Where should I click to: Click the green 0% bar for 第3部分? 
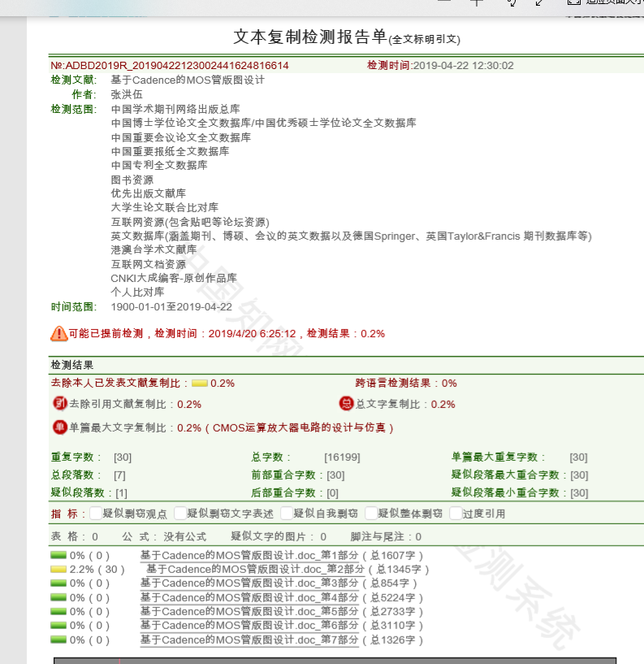click(x=58, y=583)
